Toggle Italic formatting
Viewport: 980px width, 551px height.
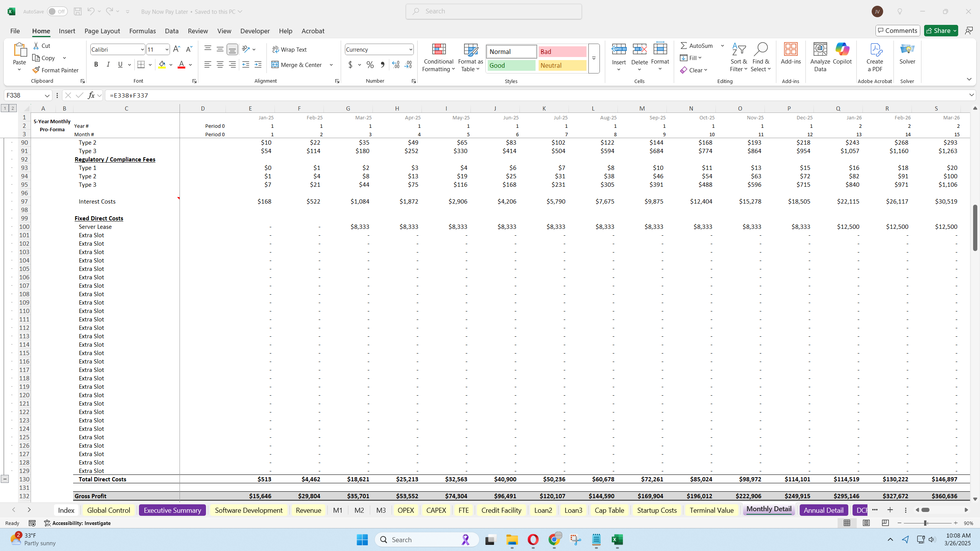(x=108, y=64)
